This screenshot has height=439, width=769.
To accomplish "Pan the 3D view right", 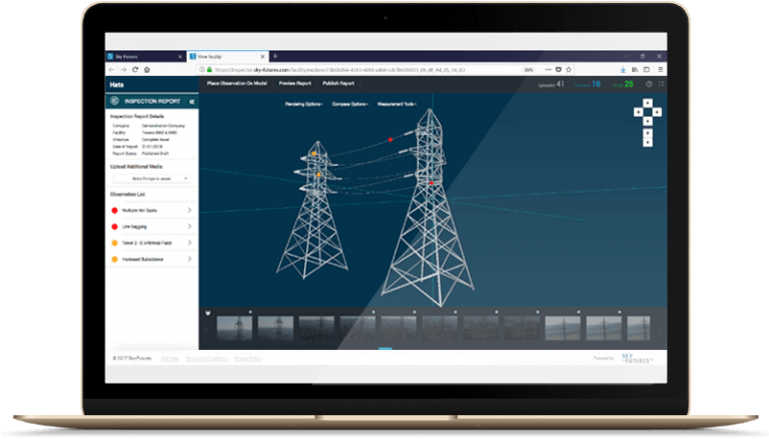I will coord(657,112).
